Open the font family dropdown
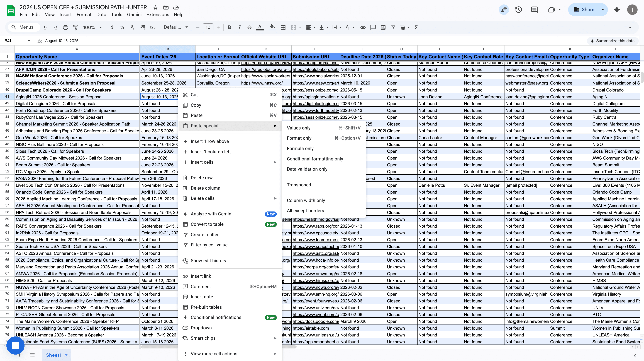Viewport: 644px width, 361px height. [x=175, y=27]
